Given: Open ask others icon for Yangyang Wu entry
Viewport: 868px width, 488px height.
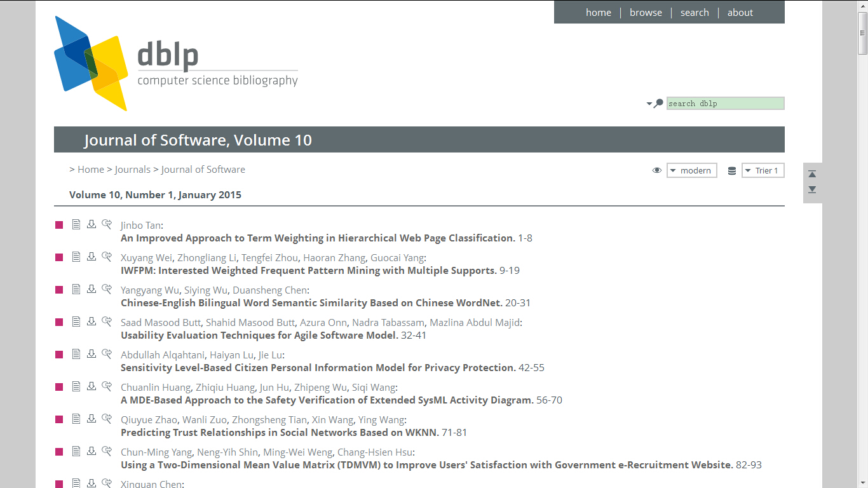Looking at the screenshot, I should pyautogui.click(x=107, y=288).
